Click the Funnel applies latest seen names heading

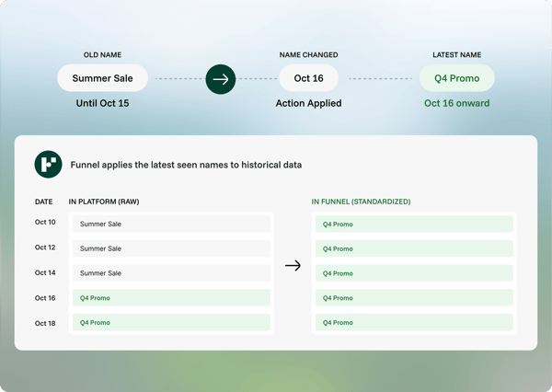click(186, 165)
